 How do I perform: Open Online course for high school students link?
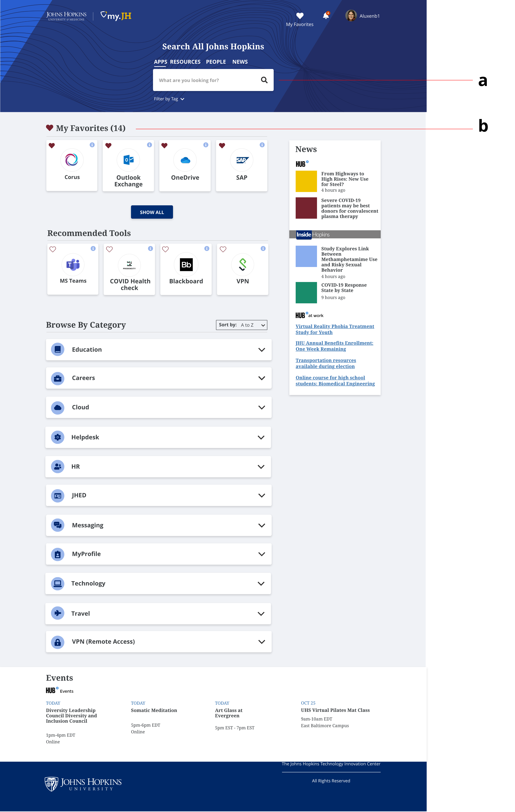tap(335, 381)
